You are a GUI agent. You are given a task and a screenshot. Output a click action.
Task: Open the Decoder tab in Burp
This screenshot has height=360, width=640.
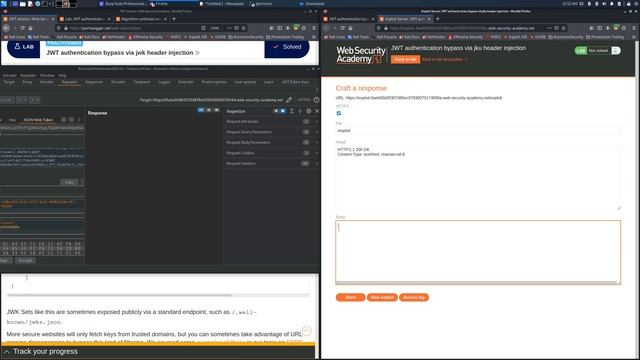click(118, 82)
